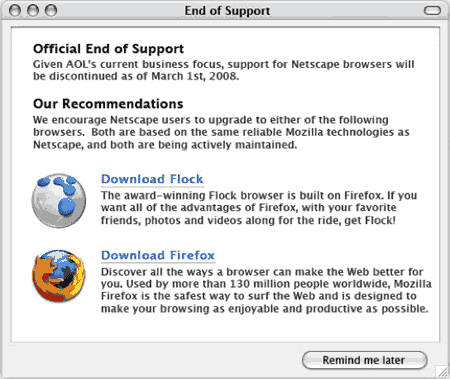Click the "Discover all the ways" Firefox description
This screenshot has width=450, height=379.
(266, 290)
